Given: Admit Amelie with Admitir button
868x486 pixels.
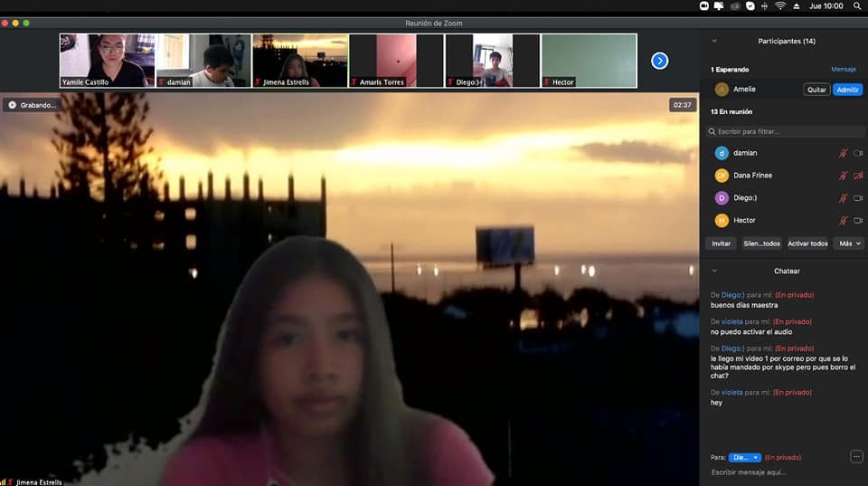Looking at the screenshot, I should [847, 90].
